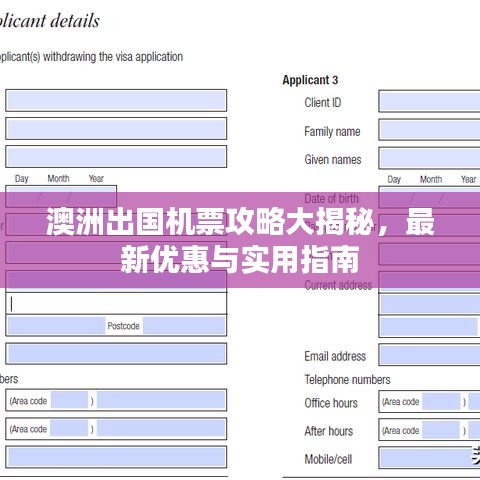Click the field left of Postcode label

56,326
